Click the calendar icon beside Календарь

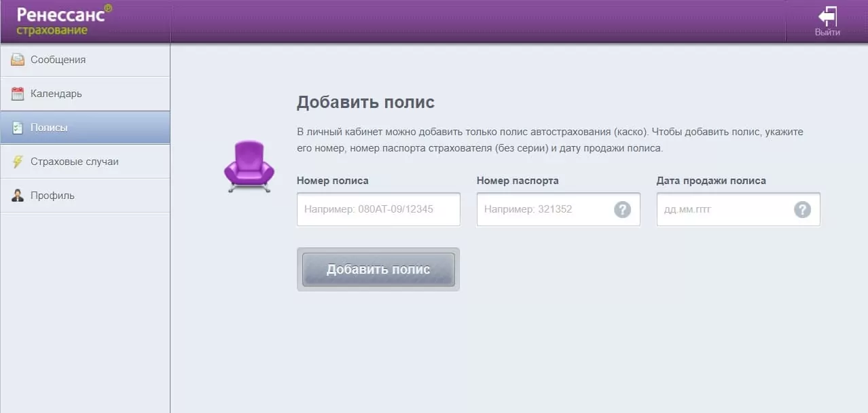(x=18, y=94)
